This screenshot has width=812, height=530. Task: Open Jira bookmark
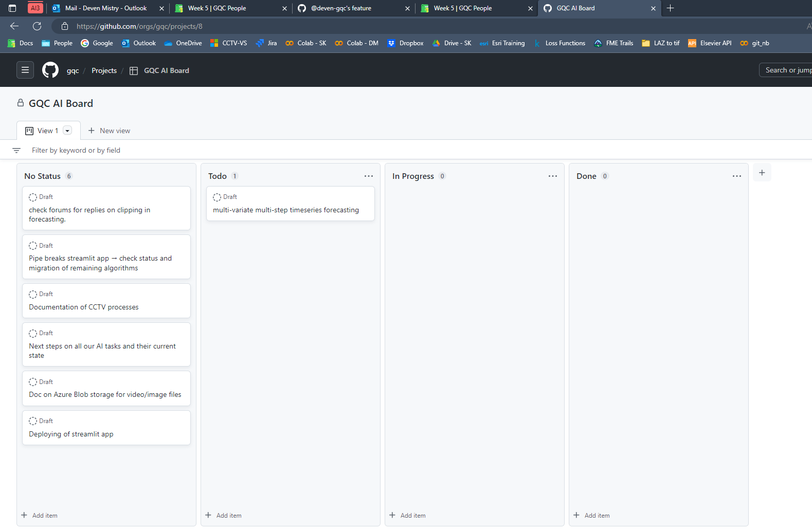(266, 43)
